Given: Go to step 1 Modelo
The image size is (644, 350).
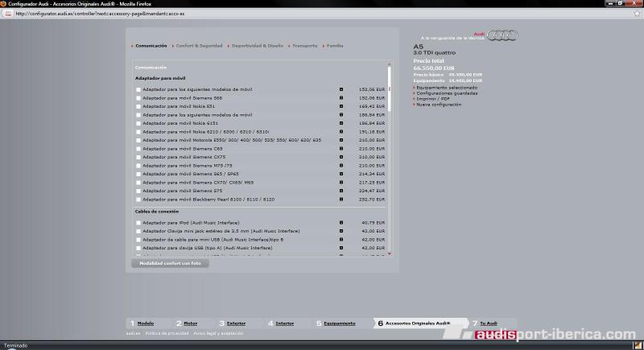Looking at the screenshot, I should (146, 323).
